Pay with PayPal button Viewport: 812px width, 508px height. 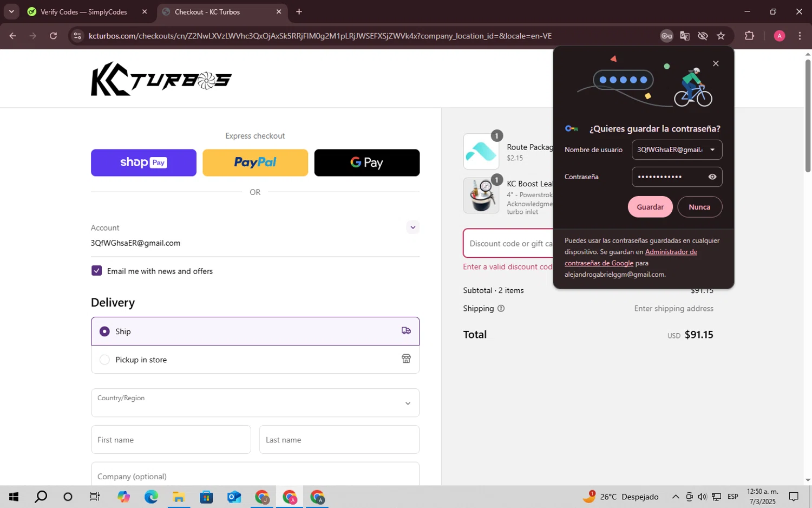tap(255, 162)
